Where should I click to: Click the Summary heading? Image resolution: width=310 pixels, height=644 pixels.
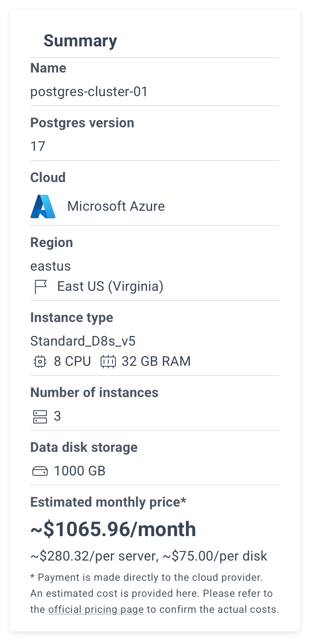tap(80, 41)
